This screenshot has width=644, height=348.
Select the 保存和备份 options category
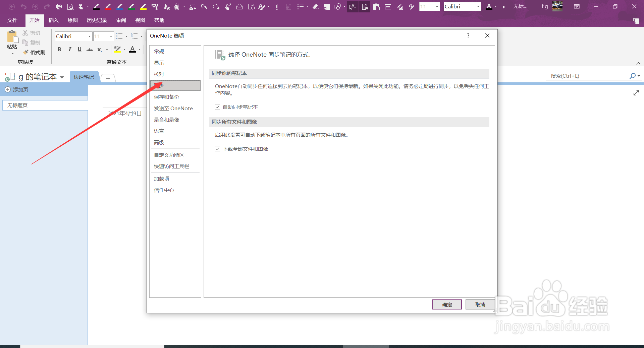[175, 97]
